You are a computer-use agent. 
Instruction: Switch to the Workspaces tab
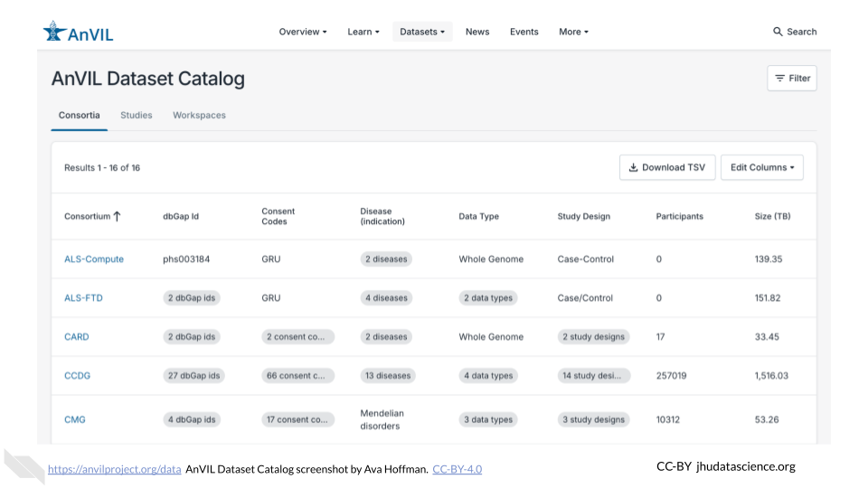point(199,115)
